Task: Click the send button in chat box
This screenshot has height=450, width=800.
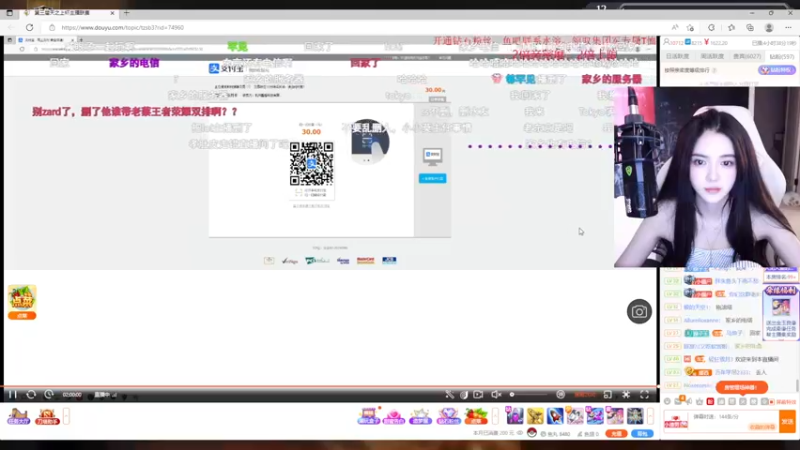Action: 788,421
